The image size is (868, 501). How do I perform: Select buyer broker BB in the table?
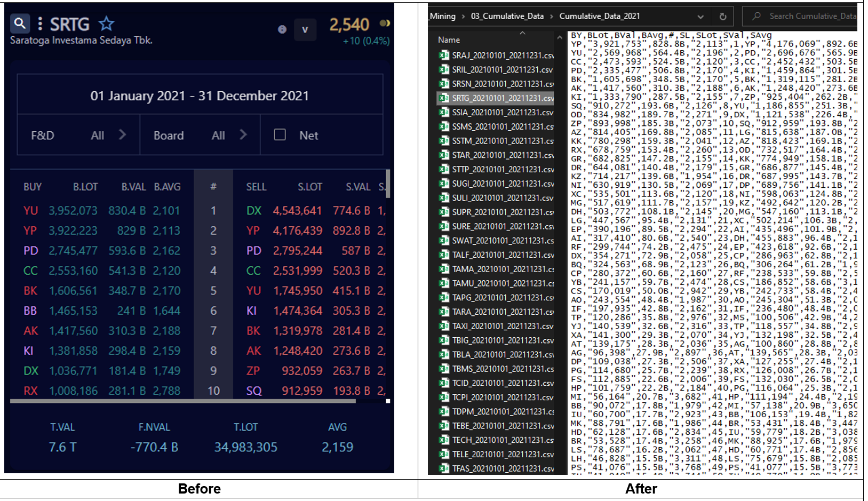point(30,311)
